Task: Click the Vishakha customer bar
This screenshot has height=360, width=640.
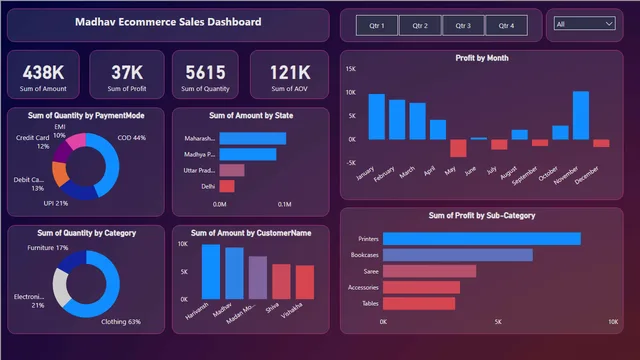Action: pos(305,282)
